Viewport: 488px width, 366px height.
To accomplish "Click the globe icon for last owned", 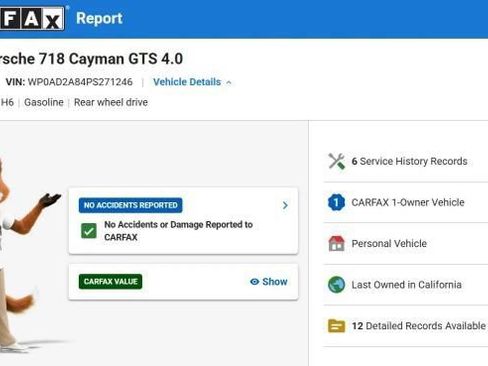I will tap(336, 285).
